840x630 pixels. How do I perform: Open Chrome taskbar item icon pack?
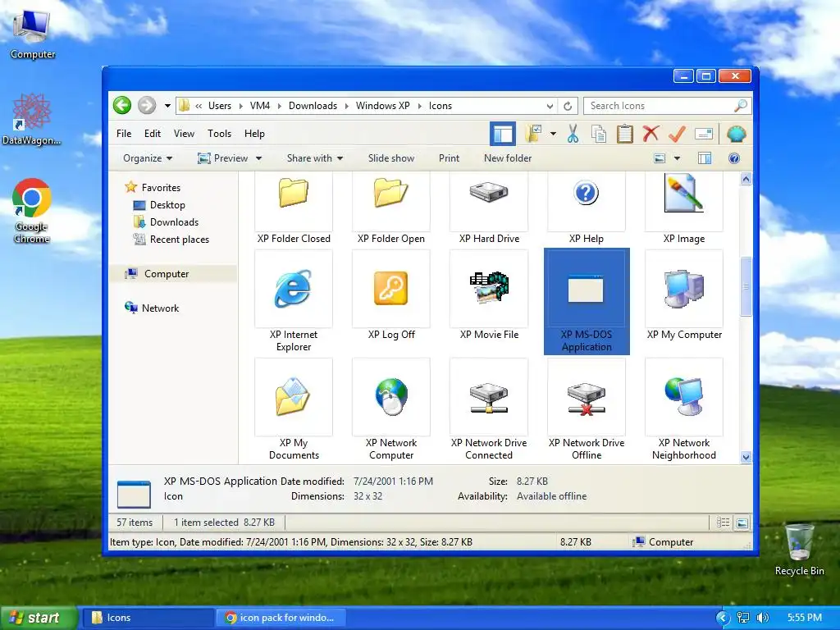pos(280,618)
